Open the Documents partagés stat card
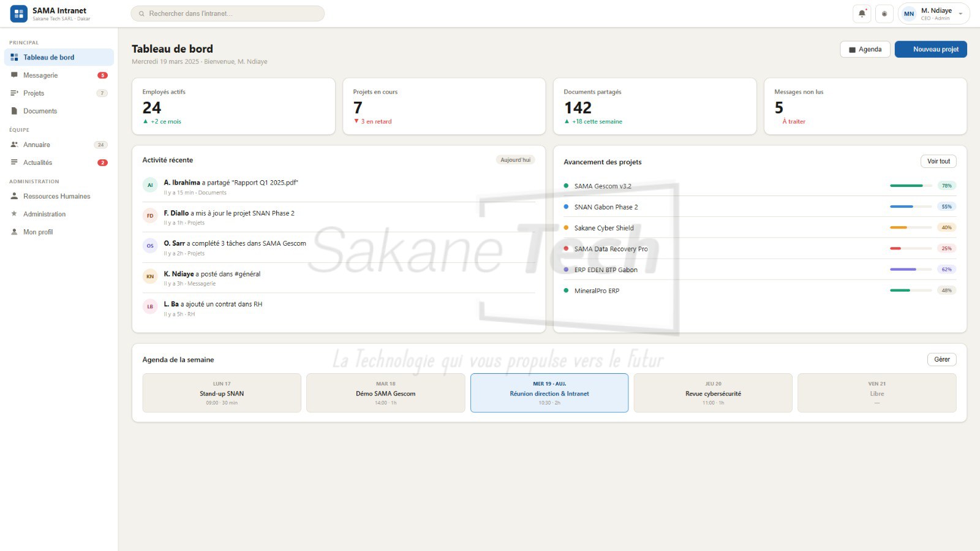 (x=655, y=106)
